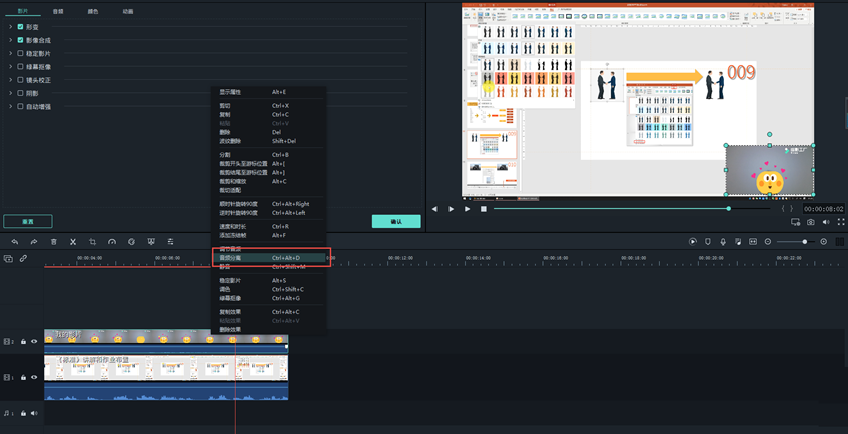Click the undo arrow in timeline toolbar
This screenshot has height=434, width=848.
pos(14,241)
